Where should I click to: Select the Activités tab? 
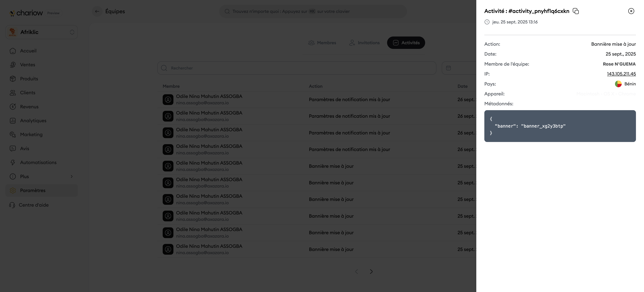[406, 43]
